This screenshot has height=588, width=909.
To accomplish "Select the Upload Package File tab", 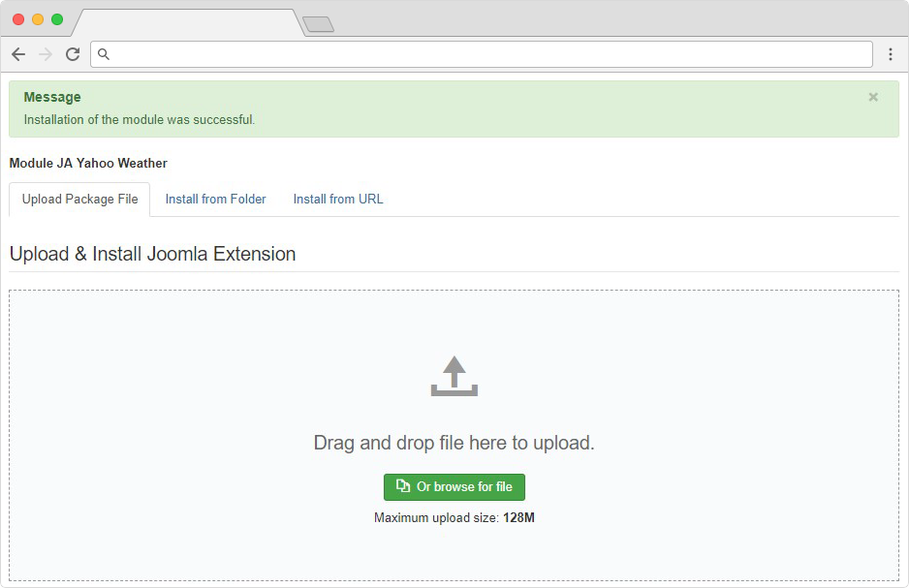I will click(80, 200).
